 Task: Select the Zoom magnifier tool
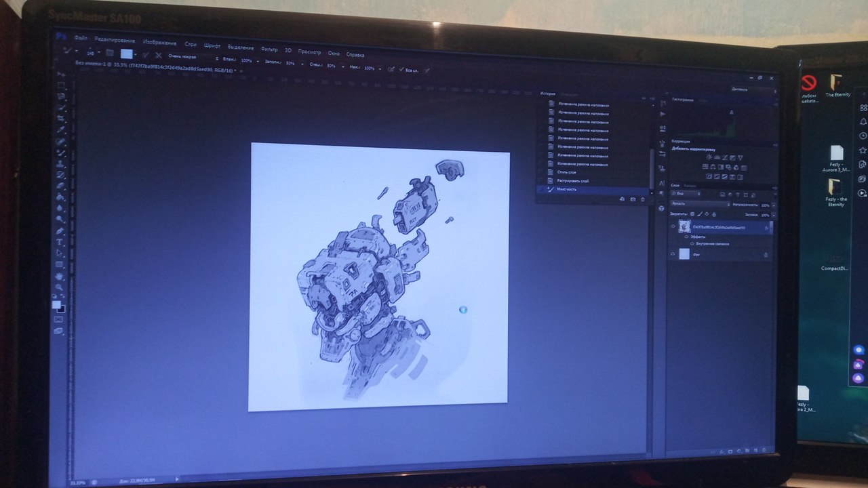(59, 287)
